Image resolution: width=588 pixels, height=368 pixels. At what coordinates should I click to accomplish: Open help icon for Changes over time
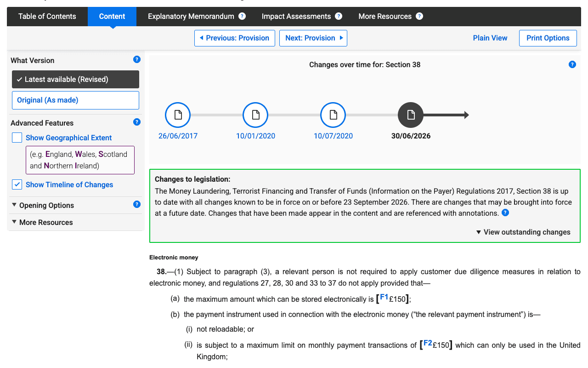[x=572, y=64]
